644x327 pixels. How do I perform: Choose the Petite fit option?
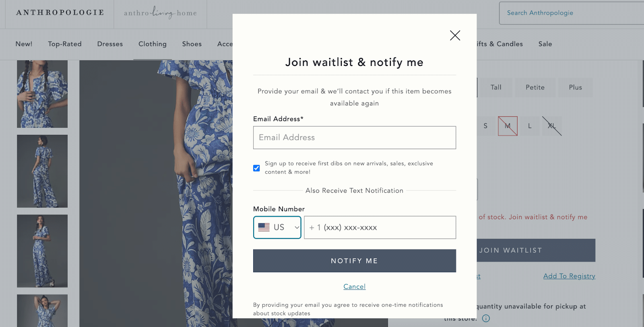[x=535, y=87]
